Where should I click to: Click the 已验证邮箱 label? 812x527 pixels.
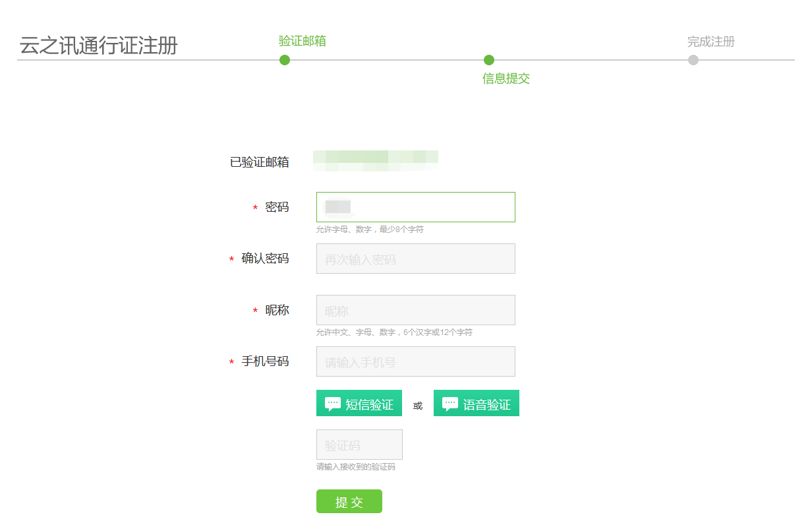click(260, 162)
